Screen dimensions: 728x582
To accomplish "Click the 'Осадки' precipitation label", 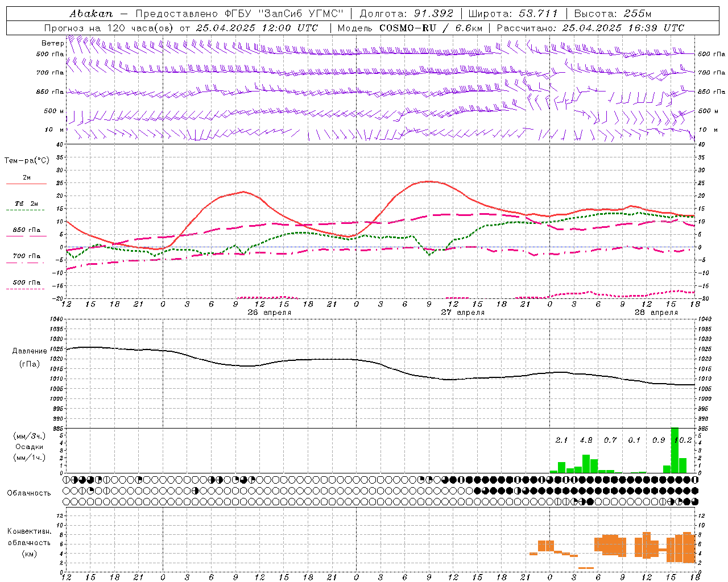I will click(30, 447).
